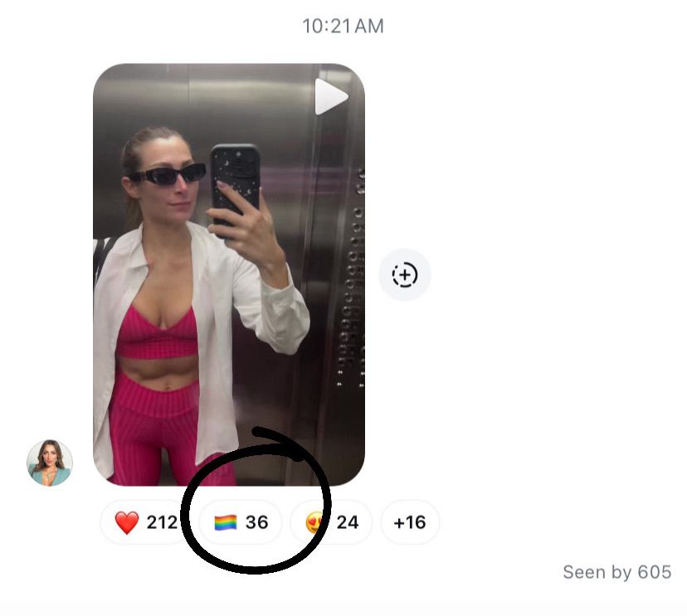687x616 pixels.
Task: View the Seen by 605 list
Action: coord(617,572)
